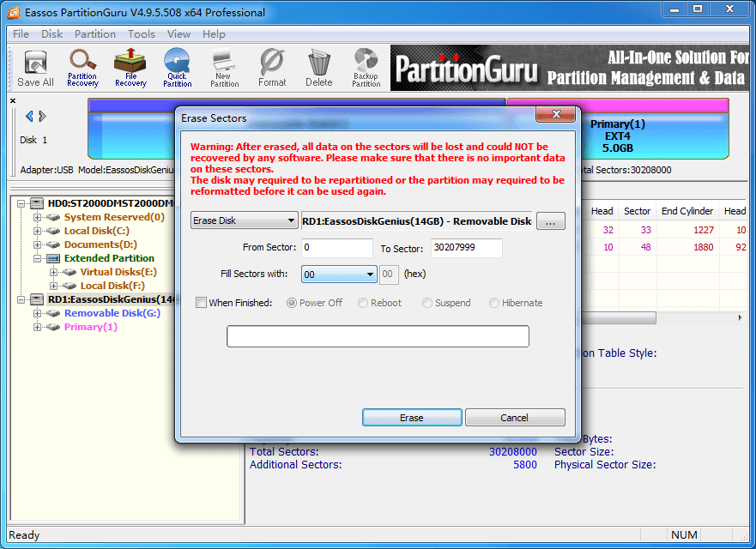Expand the Primary(1) tree node

(37, 328)
